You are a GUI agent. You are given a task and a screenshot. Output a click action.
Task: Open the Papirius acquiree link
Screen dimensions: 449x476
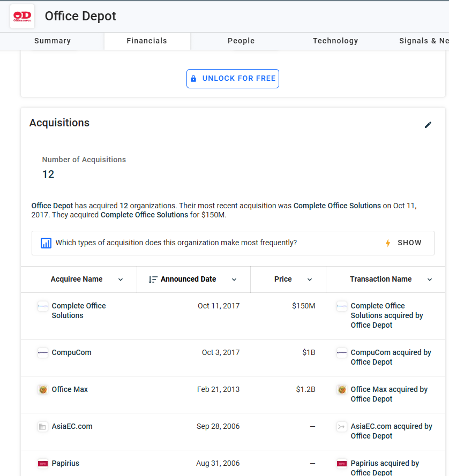[65, 463]
